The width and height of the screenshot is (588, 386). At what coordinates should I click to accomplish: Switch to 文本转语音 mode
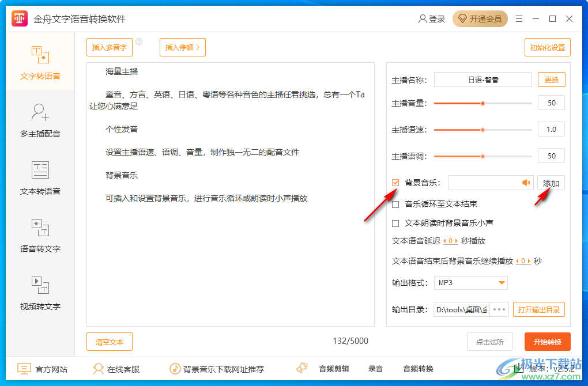click(40, 176)
